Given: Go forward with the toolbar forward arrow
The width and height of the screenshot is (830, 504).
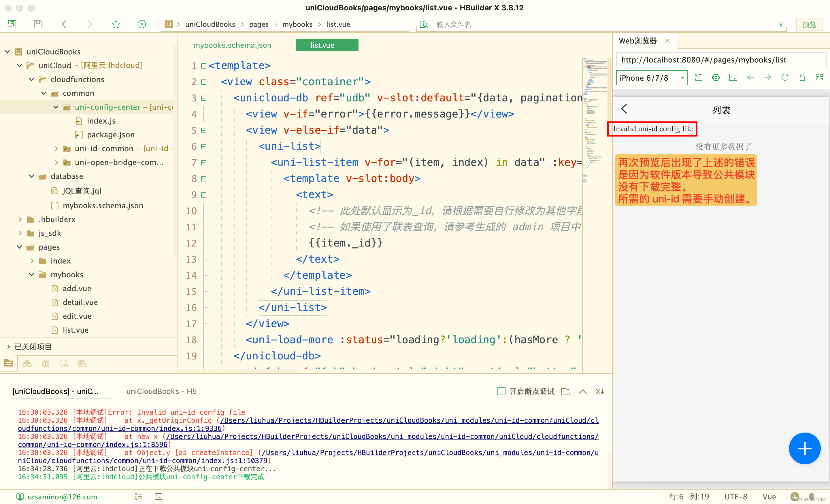Looking at the screenshot, I should (90, 24).
